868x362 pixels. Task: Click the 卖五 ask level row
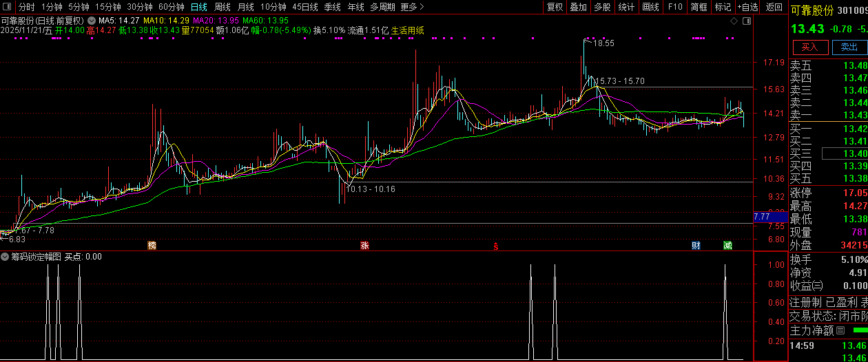pyautogui.click(x=828, y=66)
